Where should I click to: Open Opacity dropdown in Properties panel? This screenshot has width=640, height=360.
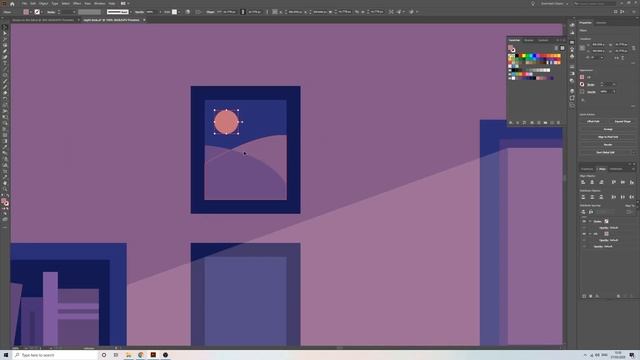(613, 91)
